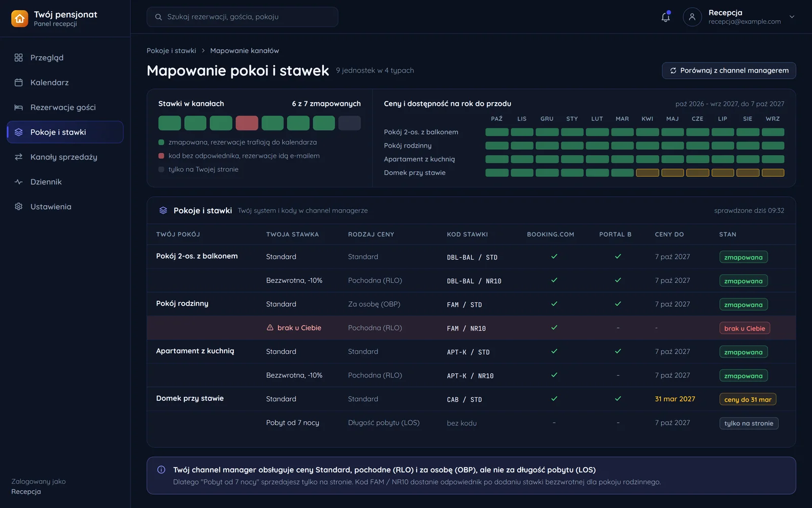Click the zmapowana badge for DBL-BAL / STD

tap(743, 257)
